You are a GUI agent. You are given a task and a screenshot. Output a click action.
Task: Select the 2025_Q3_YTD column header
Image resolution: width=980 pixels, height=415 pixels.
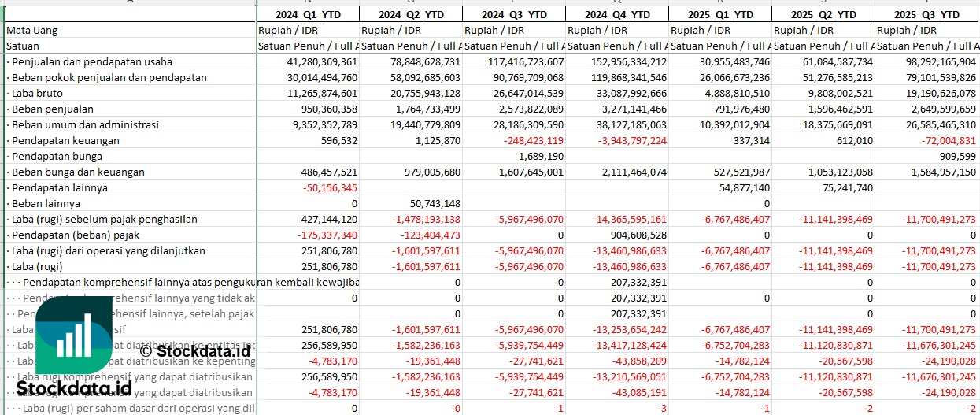click(x=926, y=14)
